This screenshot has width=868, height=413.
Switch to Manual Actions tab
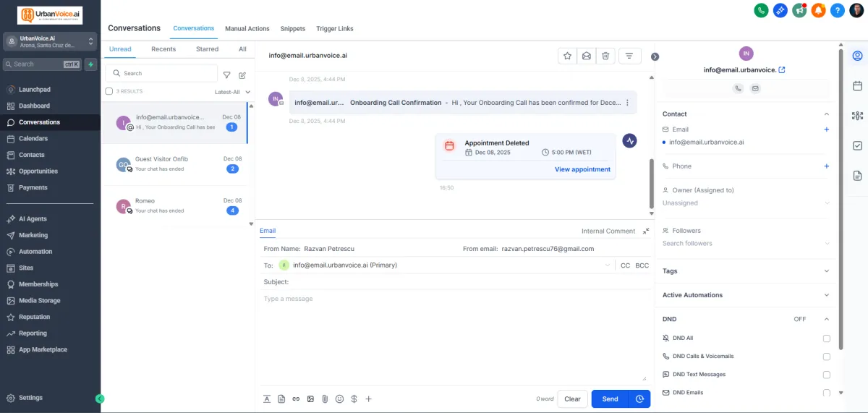click(247, 29)
